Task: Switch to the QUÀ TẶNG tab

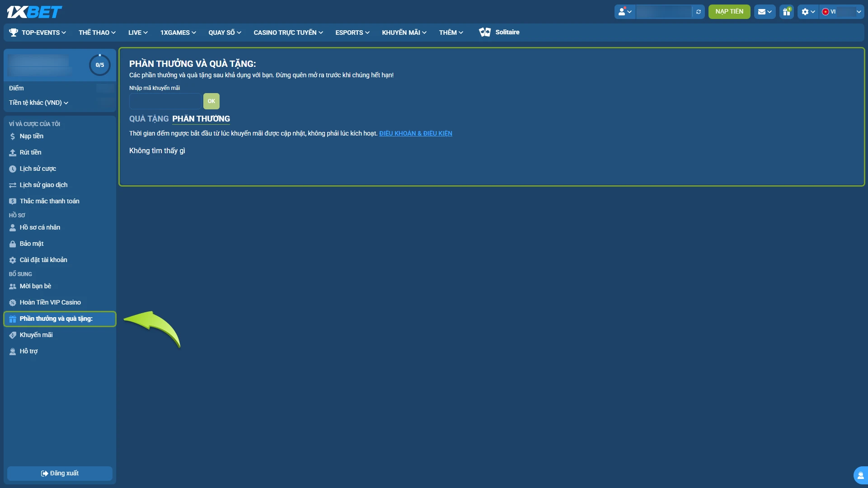Action: [x=149, y=119]
